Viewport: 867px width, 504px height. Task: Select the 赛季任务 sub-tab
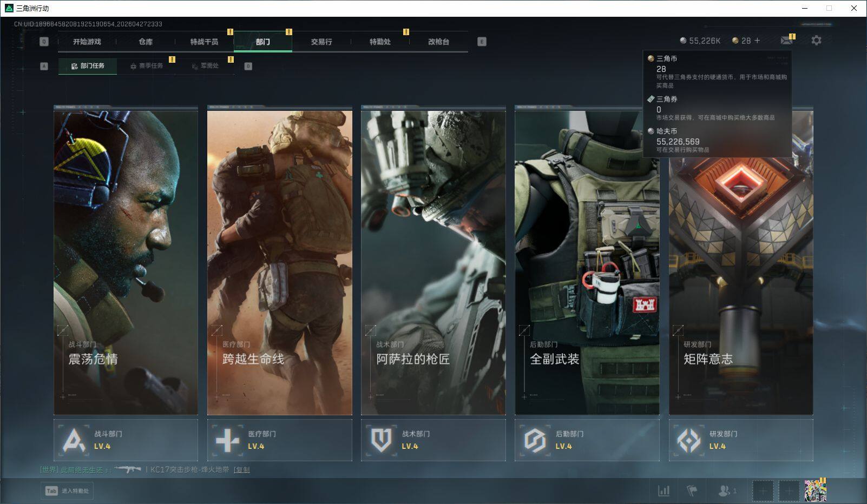[x=146, y=66]
